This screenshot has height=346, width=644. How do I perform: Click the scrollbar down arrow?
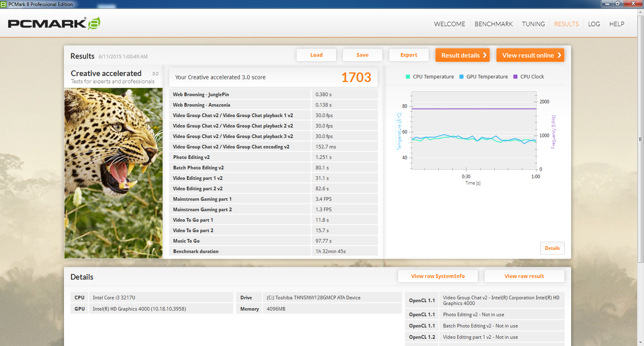(640, 342)
